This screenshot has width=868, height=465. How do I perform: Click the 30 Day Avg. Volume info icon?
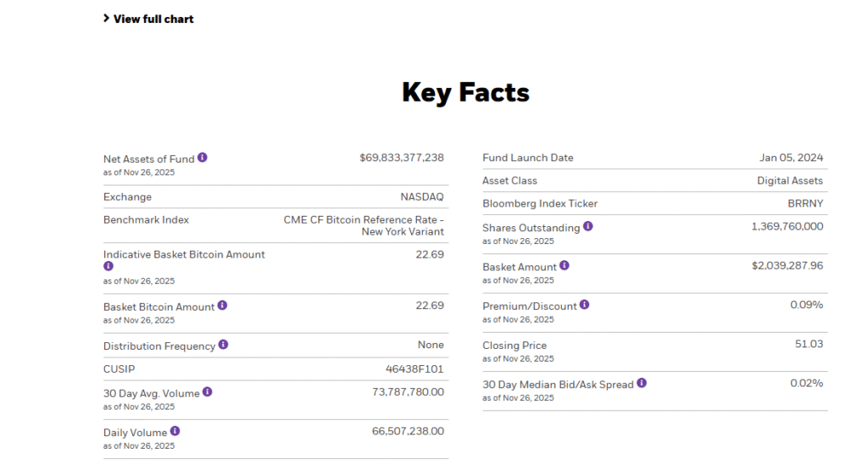click(208, 392)
